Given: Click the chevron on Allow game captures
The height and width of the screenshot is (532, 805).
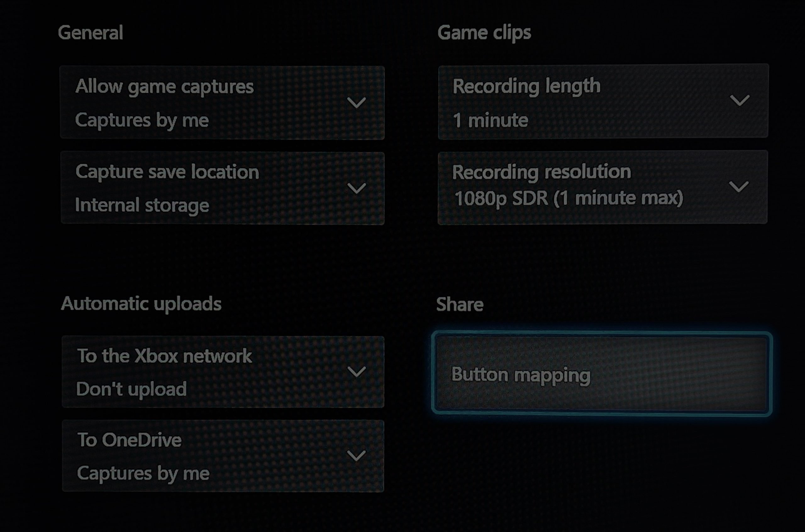Looking at the screenshot, I should [357, 103].
